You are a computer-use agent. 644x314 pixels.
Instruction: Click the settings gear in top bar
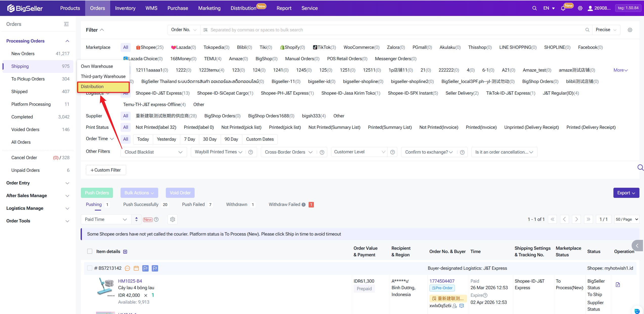pos(580,8)
